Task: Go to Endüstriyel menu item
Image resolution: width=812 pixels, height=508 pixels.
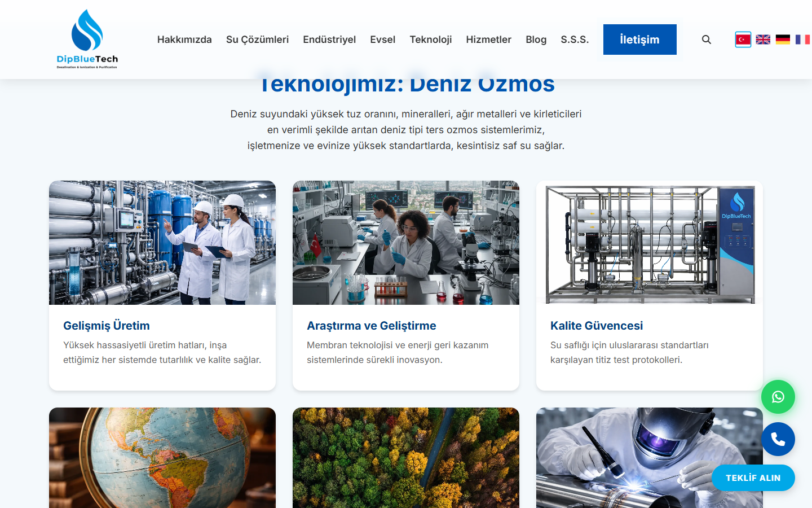Action: coord(329,40)
